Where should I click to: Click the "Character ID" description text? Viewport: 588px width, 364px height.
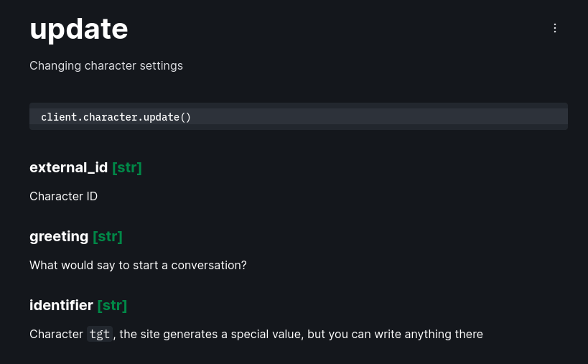pyautogui.click(x=63, y=196)
